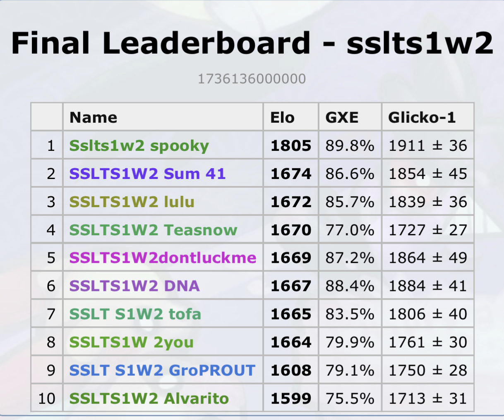Open SSLT S1W2 GroPROUT's profile link
The image size is (504, 420).
(162, 370)
